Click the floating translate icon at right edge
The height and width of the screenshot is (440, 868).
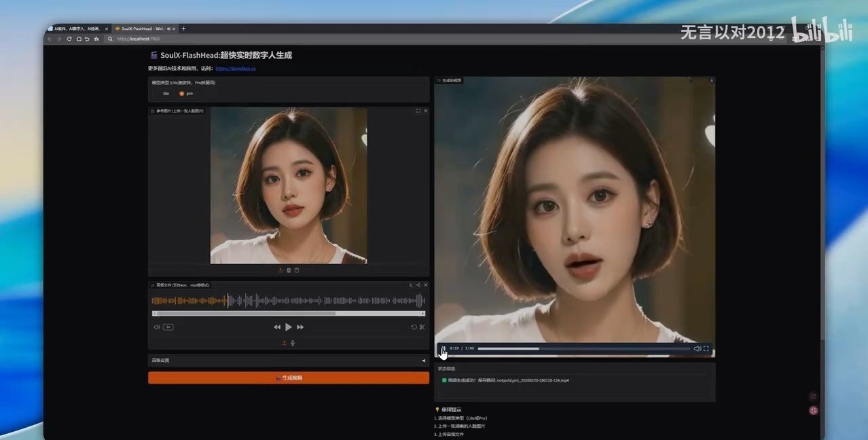tap(814, 396)
